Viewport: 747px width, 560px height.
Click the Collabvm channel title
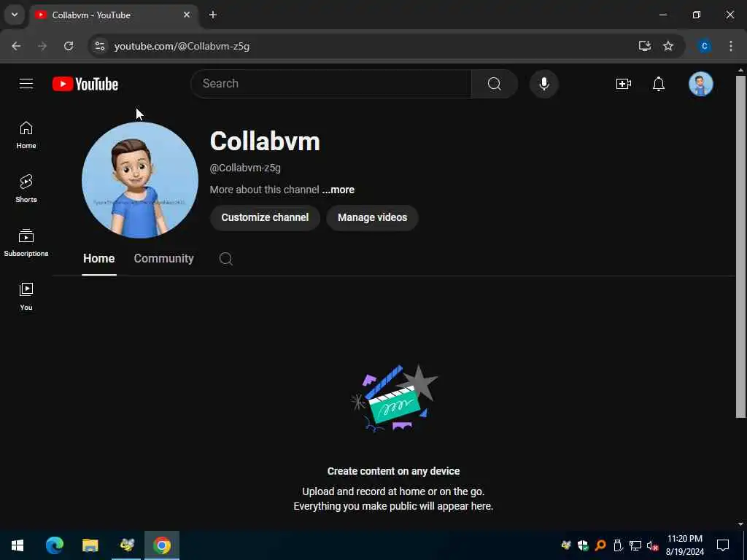point(265,141)
